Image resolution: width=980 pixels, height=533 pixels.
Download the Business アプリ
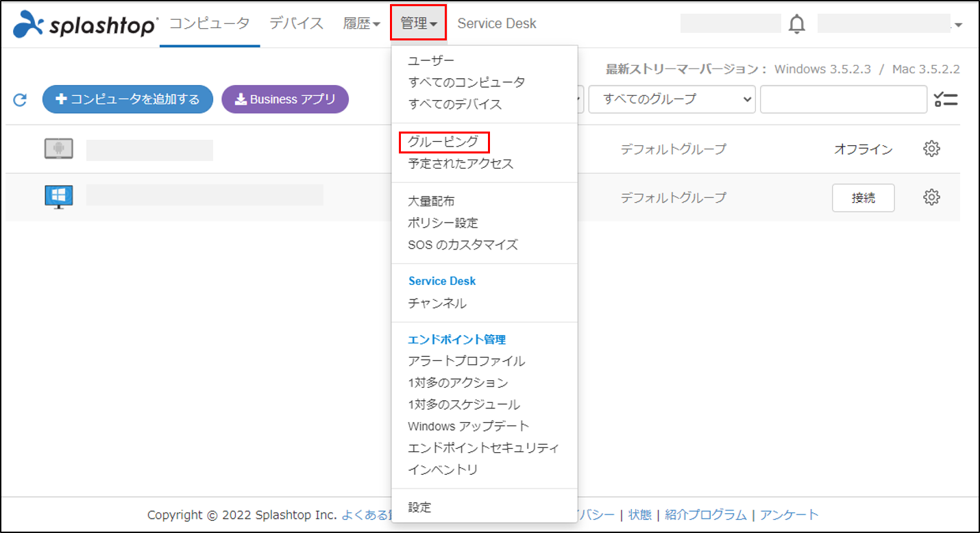285,99
